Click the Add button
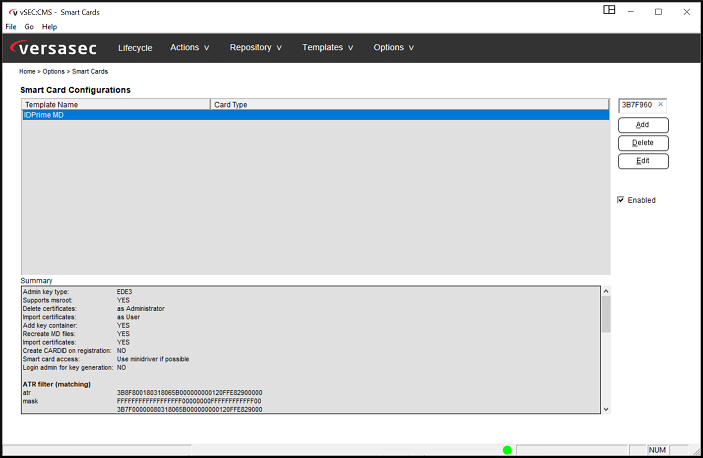 pos(643,125)
